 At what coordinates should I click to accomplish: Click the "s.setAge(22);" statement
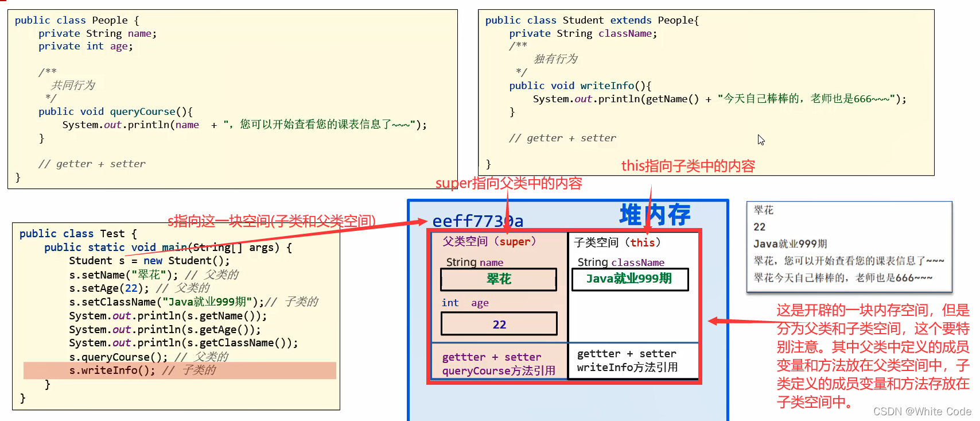pos(109,288)
